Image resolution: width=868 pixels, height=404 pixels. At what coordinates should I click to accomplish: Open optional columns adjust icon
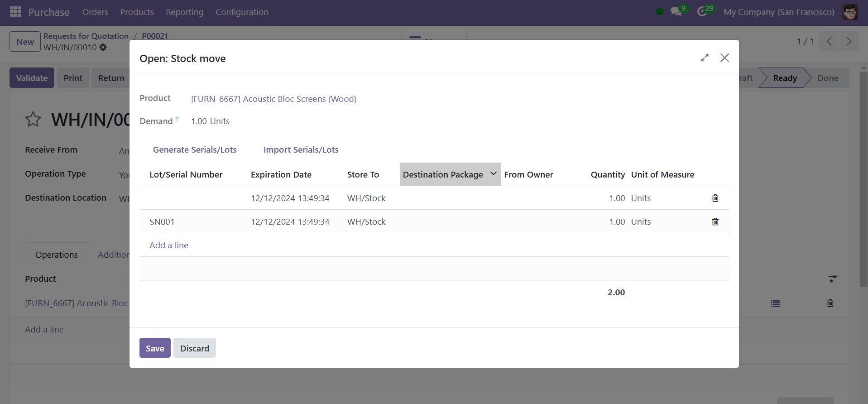coord(833,279)
